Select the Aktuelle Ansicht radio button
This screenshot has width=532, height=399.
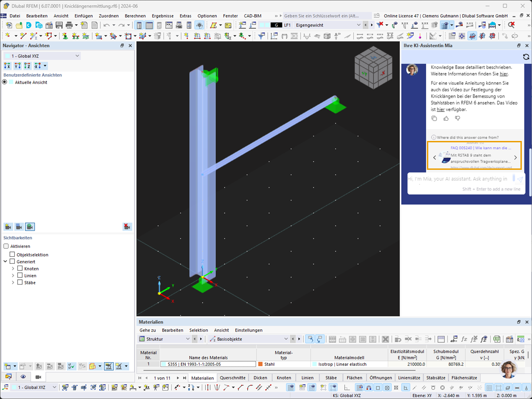(x=5, y=82)
